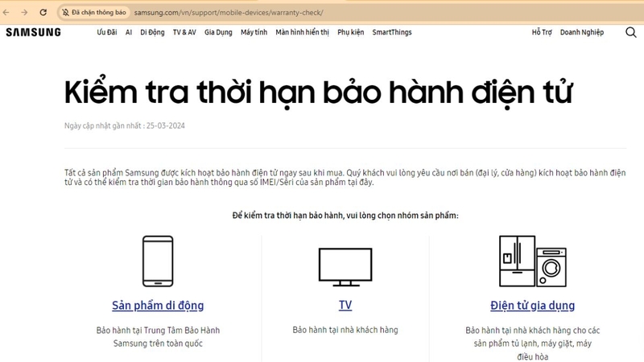Open the TV & AV menu
644x362 pixels.
pos(184,32)
